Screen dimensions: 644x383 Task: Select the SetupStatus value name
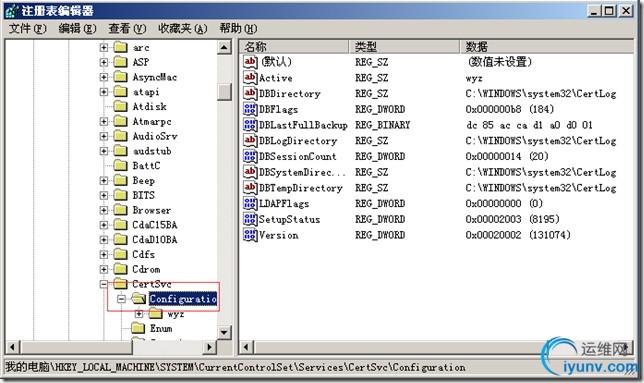click(289, 219)
